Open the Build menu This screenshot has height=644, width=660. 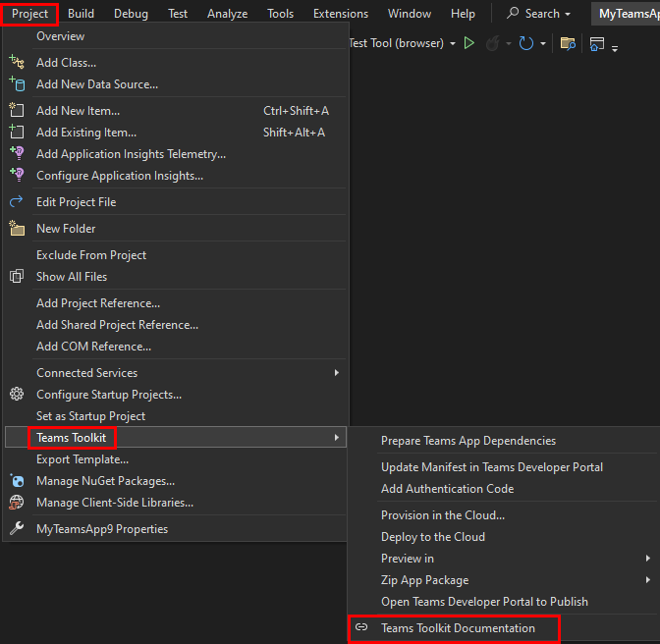coord(82,14)
